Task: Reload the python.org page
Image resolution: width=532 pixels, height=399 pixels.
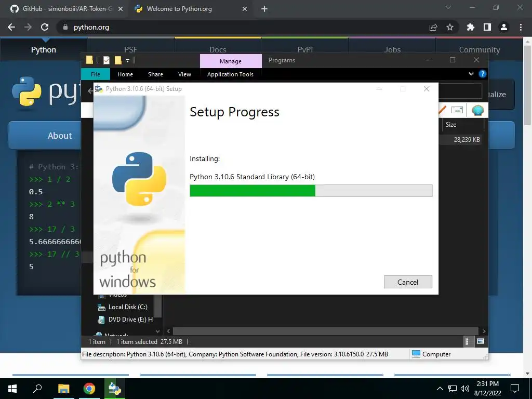Action: coord(45,27)
